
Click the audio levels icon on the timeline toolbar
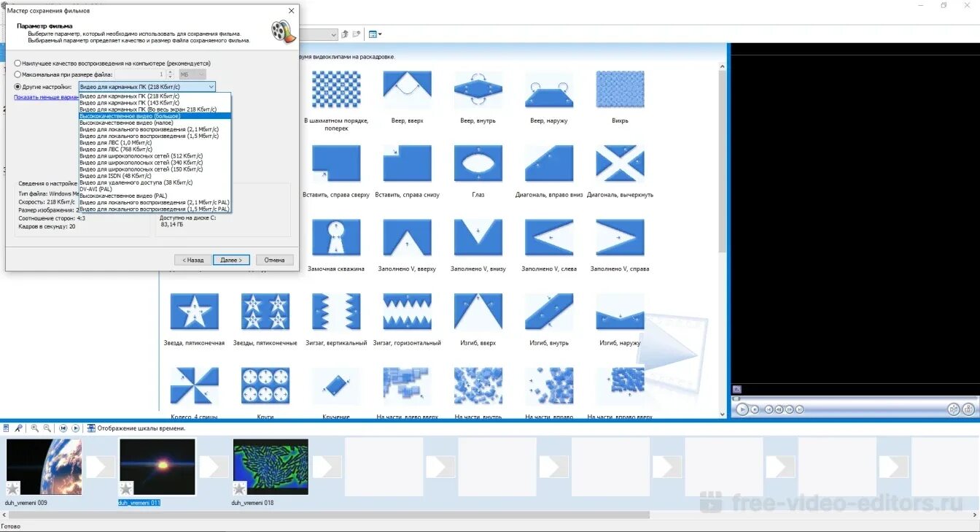point(7,428)
